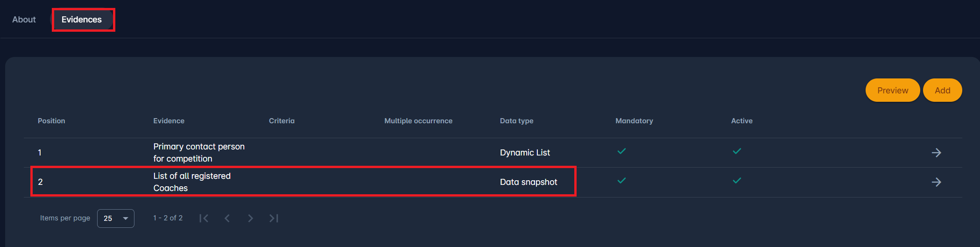Select the Evidences tab
The height and width of the screenshot is (247, 980).
[x=82, y=20]
